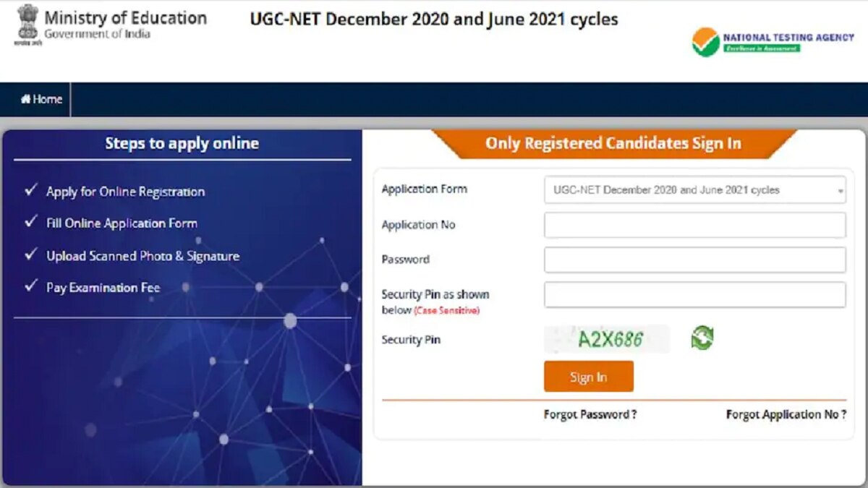The width and height of the screenshot is (868, 488).
Task: Open the Forgot Application No link
Action: pyautogui.click(x=786, y=414)
